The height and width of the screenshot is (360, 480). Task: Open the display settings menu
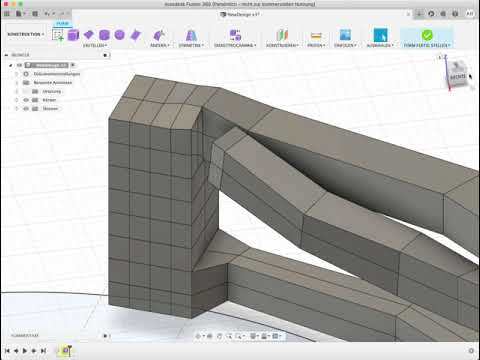click(254, 336)
